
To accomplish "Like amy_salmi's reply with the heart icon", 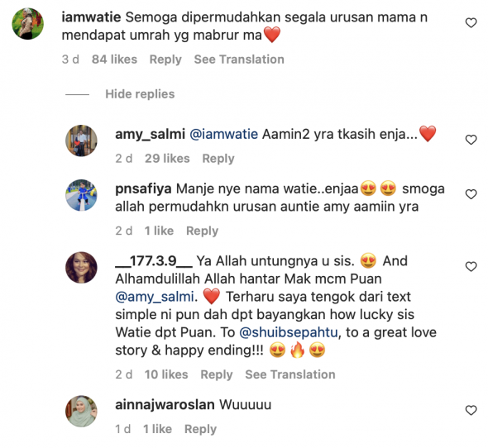I will coord(471,140).
